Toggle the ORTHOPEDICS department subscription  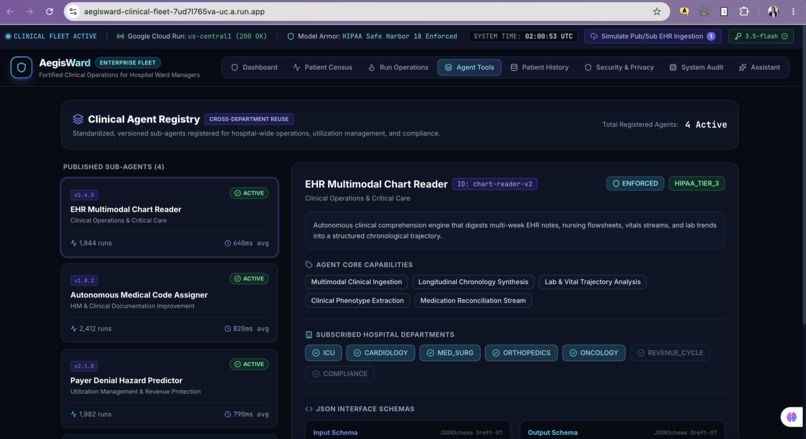point(521,353)
